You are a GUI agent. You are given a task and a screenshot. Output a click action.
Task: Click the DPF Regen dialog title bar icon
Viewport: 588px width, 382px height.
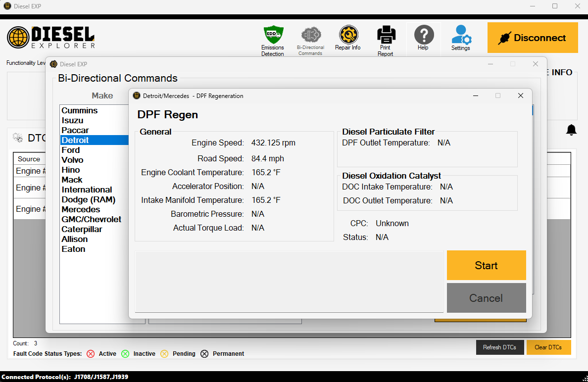coord(137,95)
